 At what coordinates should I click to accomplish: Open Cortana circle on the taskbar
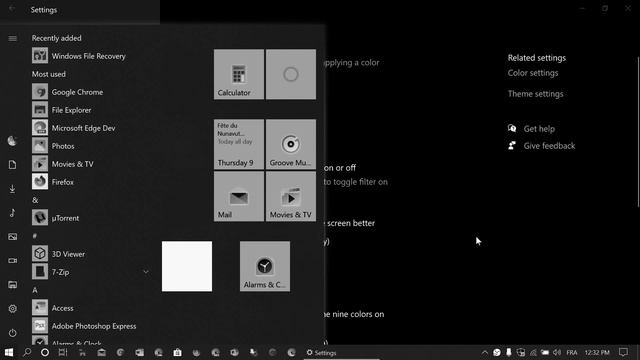click(x=45, y=352)
